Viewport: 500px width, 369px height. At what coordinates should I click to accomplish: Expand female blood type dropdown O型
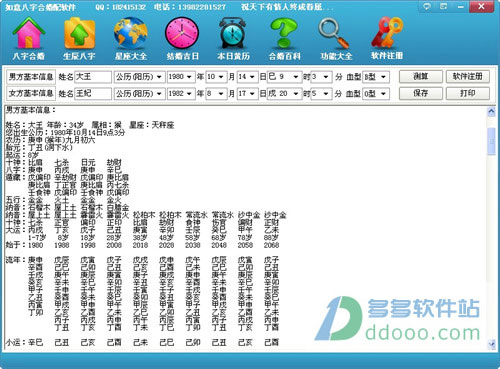tap(384, 94)
